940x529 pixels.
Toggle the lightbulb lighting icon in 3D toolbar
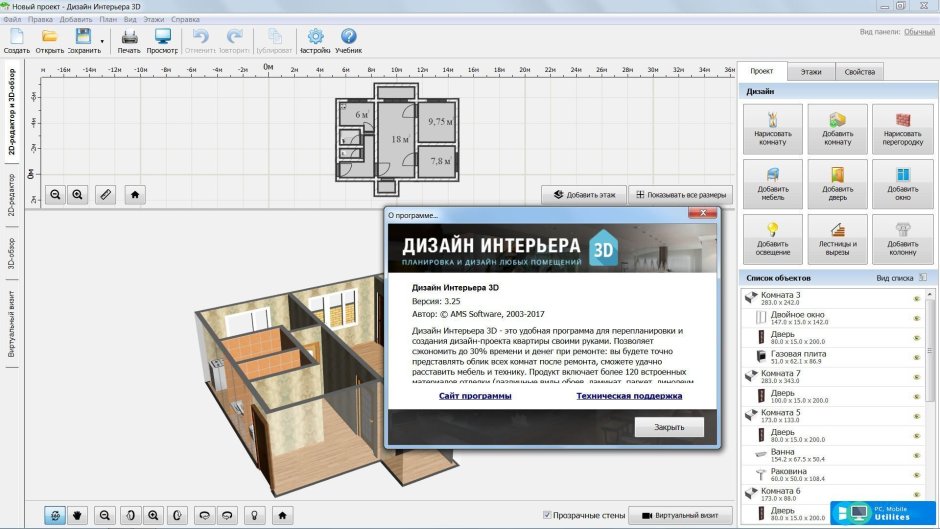[255, 515]
